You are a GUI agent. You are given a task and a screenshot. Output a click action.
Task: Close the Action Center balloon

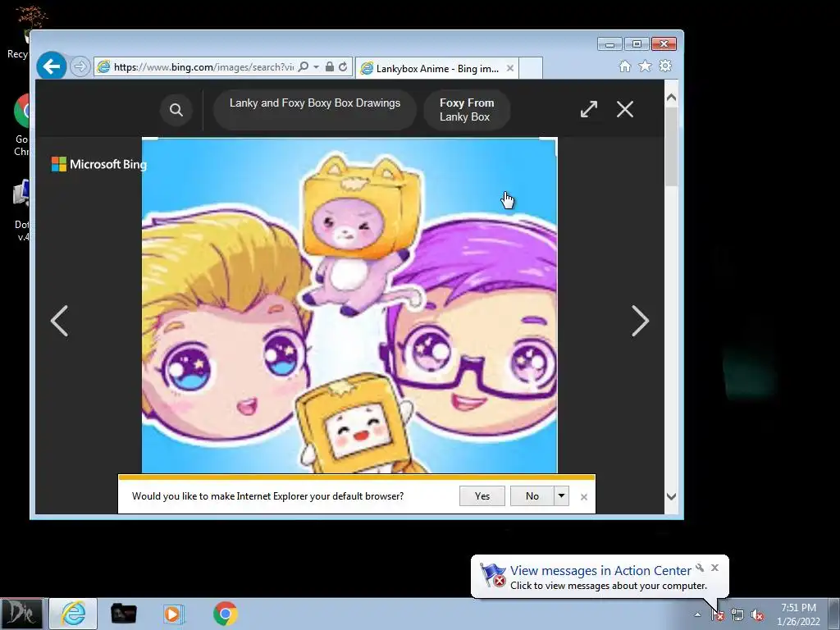[x=714, y=568]
